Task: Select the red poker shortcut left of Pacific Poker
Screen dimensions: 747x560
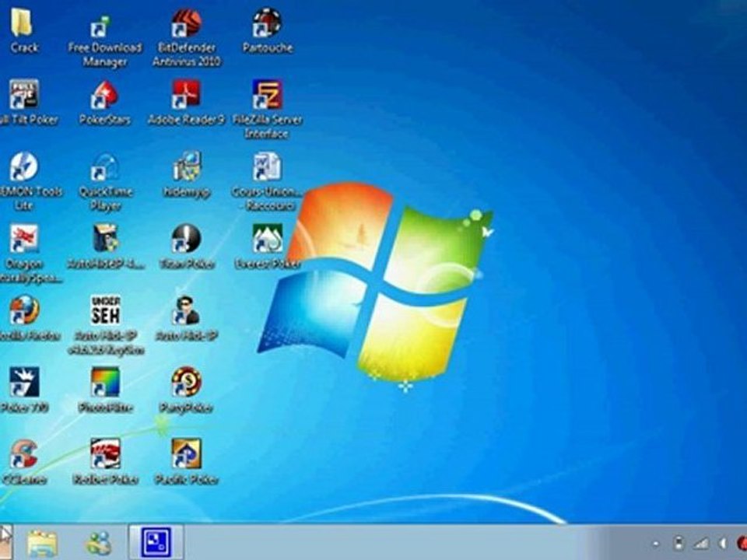Action: coord(105,454)
